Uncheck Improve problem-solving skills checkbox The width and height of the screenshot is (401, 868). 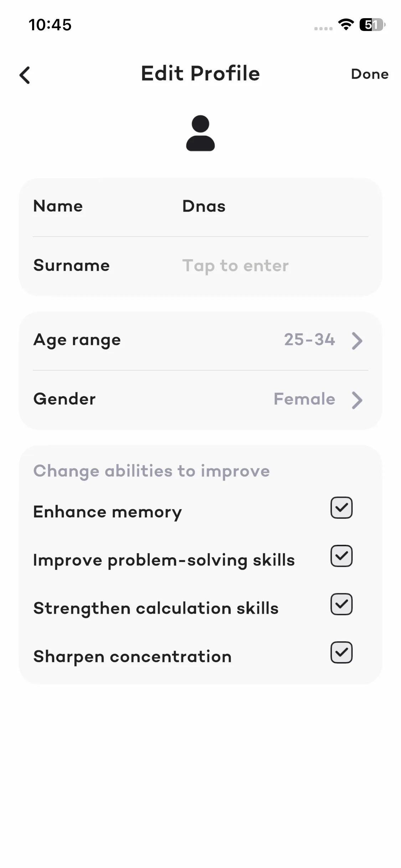click(341, 556)
